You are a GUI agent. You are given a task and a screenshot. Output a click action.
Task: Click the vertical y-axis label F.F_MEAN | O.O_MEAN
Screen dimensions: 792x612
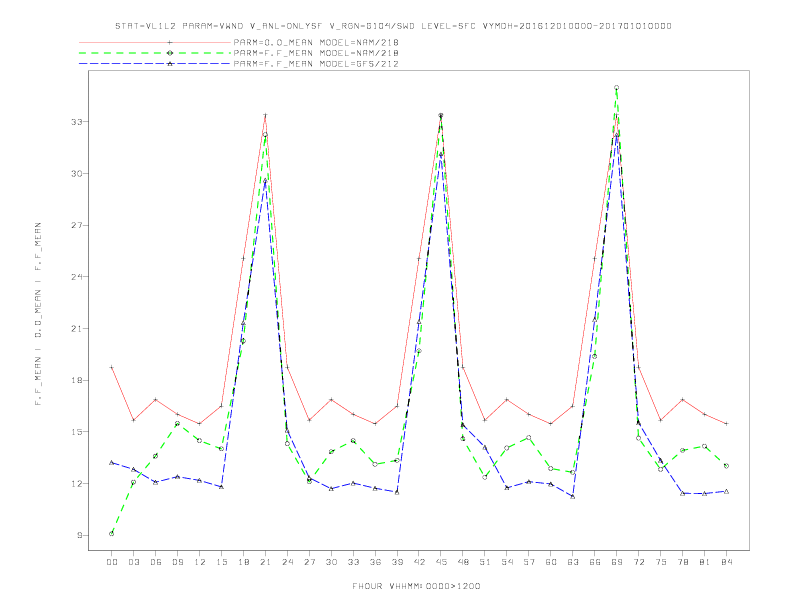click(x=38, y=314)
